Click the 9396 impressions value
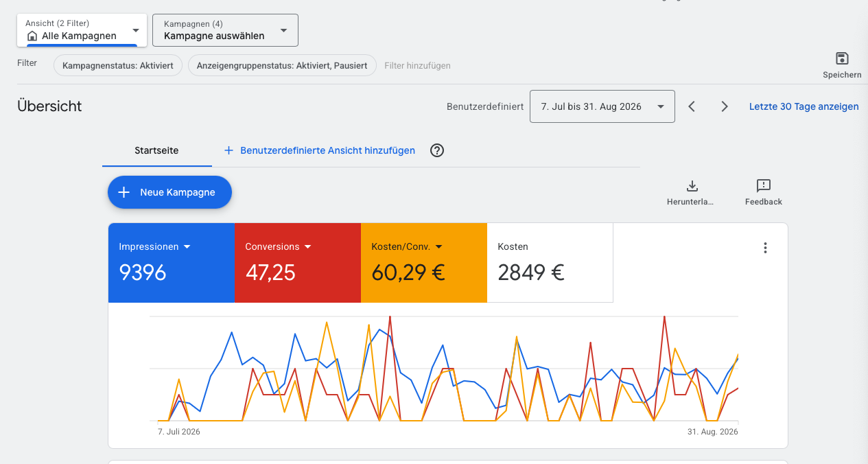This screenshot has width=868, height=464. (143, 272)
